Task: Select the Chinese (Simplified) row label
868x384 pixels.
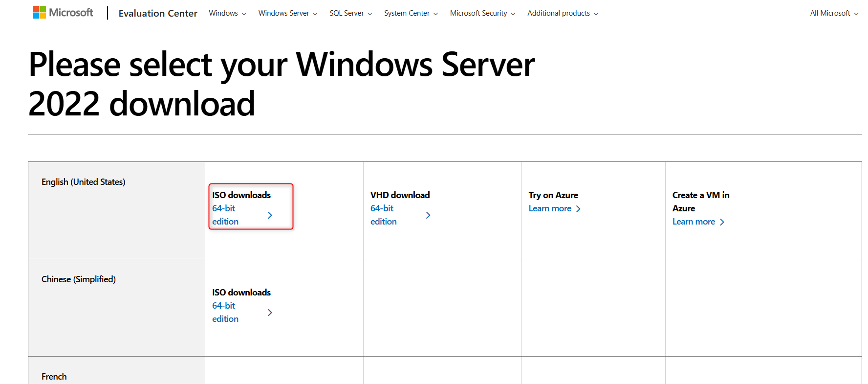Action: (x=79, y=279)
